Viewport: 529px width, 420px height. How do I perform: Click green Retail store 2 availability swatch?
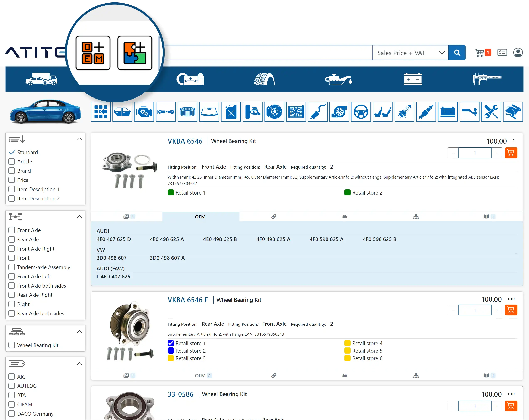click(347, 193)
